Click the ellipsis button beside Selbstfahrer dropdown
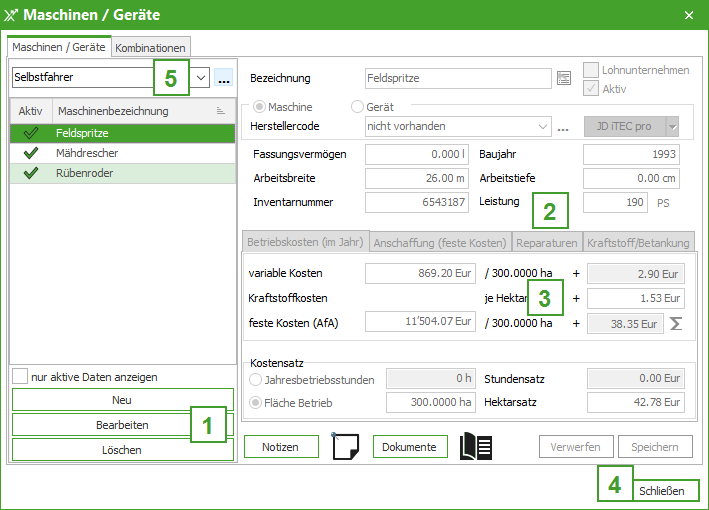This screenshot has width=709, height=510. 223,77
